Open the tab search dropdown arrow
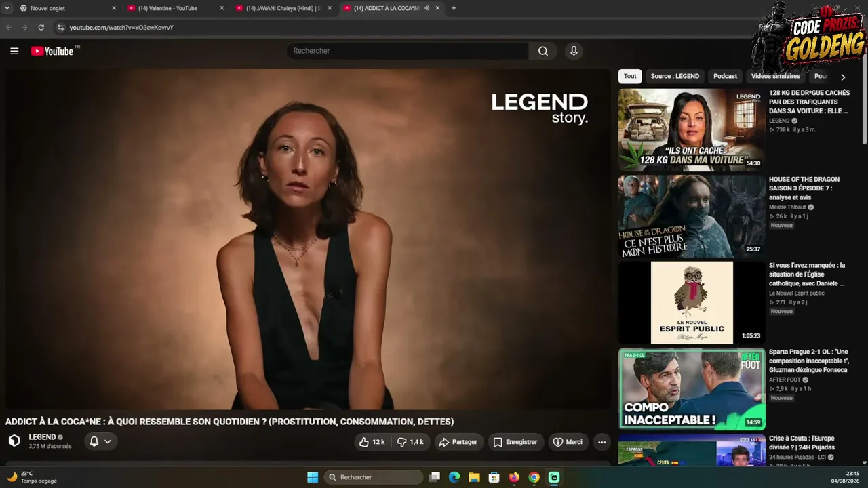The image size is (868, 488). (7, 8)
